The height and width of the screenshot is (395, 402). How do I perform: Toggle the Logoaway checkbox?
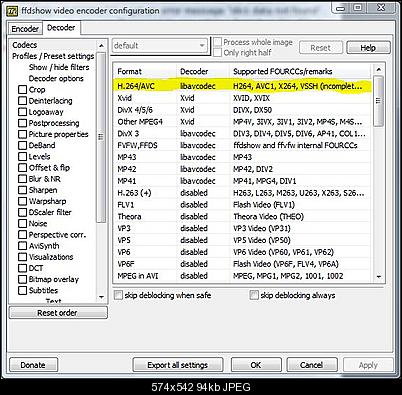click(22, 112)
